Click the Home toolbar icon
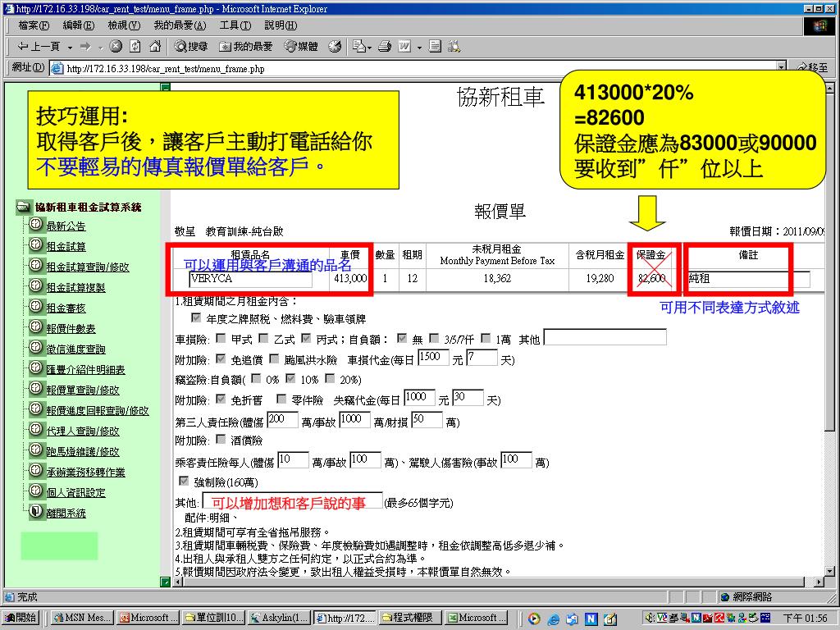 coord(155,47)
